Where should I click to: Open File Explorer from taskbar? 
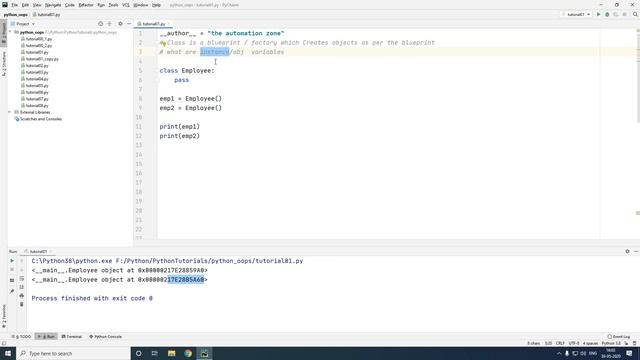pos(171,353)
